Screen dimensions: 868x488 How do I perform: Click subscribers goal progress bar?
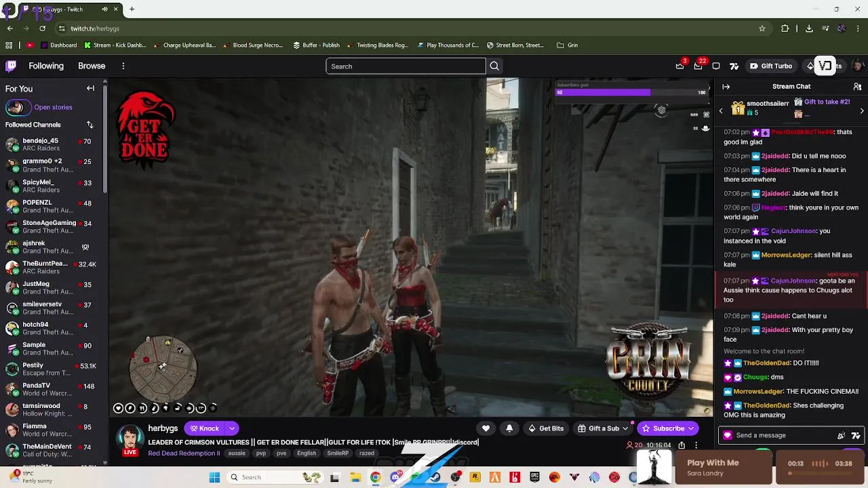click(631, 92)
